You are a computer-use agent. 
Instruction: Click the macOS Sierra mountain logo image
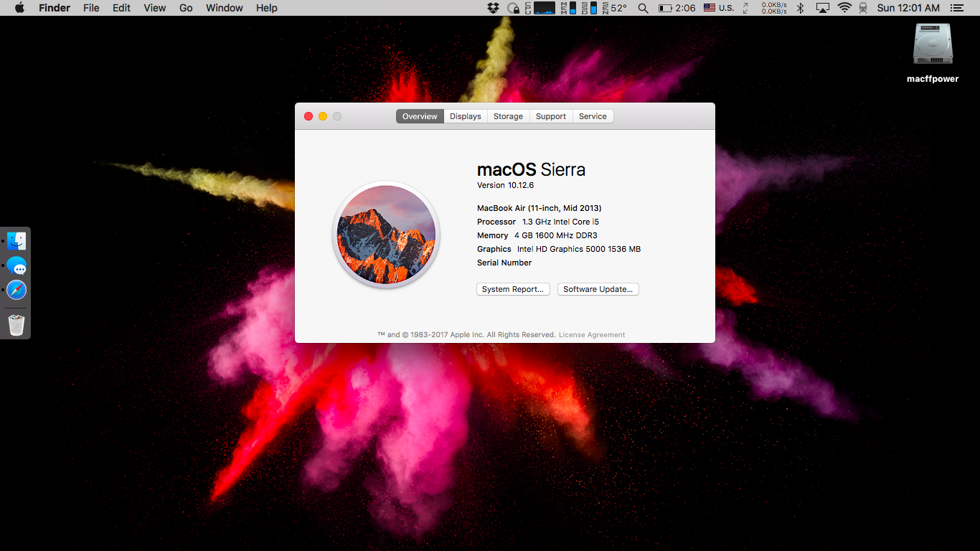point(386,235)
